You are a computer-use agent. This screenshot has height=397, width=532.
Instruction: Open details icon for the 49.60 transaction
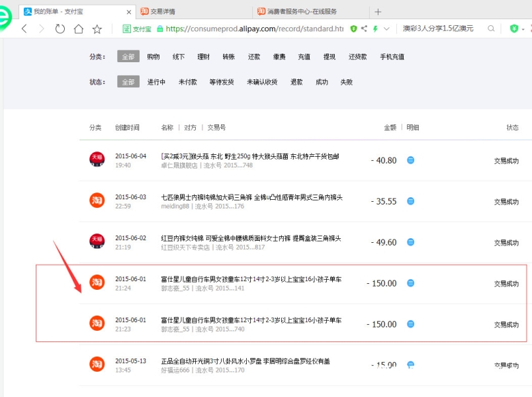[x=410, y=242]
